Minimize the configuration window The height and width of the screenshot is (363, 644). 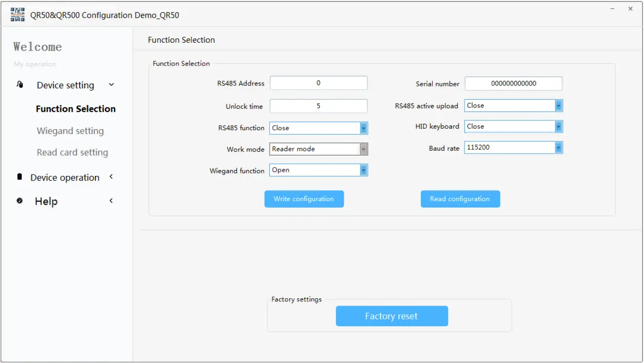coord(612,9)
